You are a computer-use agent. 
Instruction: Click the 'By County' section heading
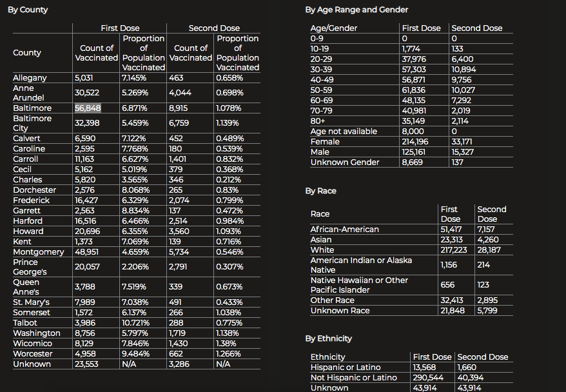[28, 10]
